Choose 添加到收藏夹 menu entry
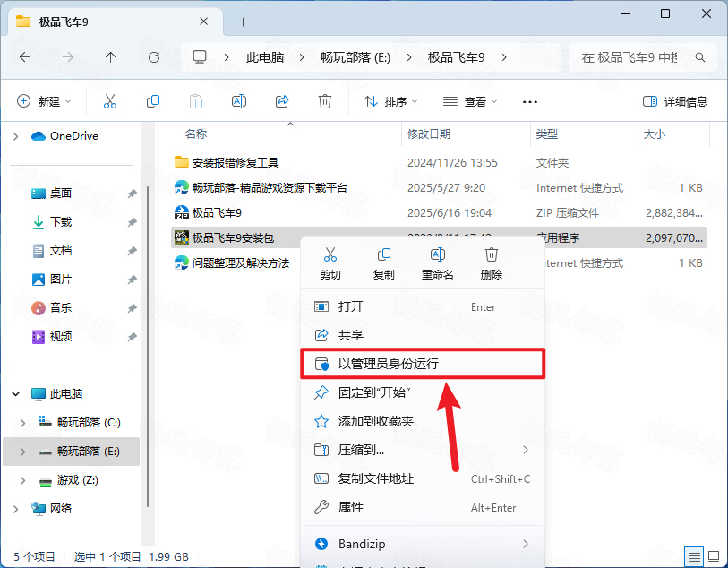 point(423,421)
